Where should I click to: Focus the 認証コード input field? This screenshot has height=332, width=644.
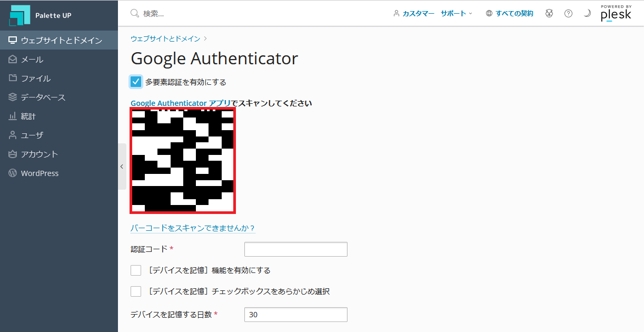296,249
